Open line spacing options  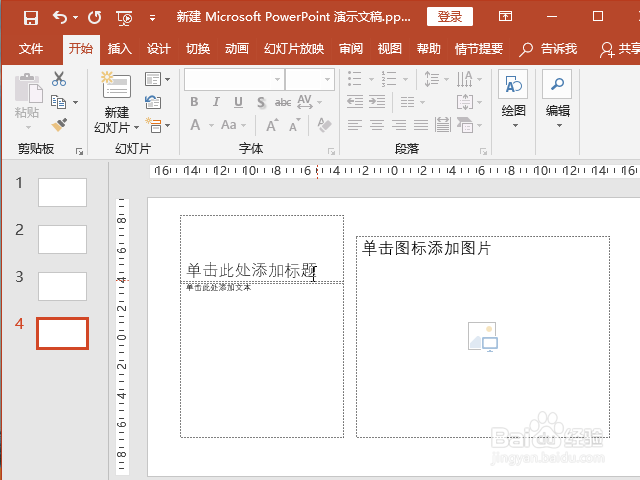click(436, 79)
